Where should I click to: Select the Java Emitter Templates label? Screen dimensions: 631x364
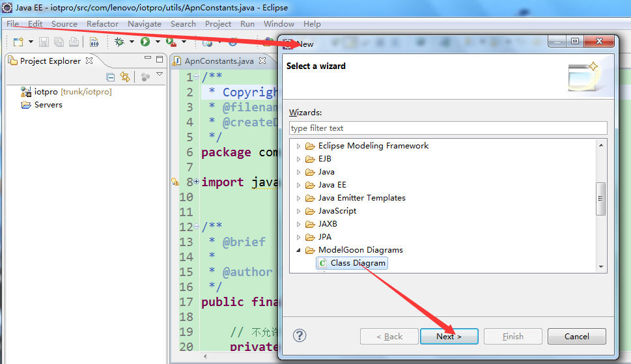point(362,198)
